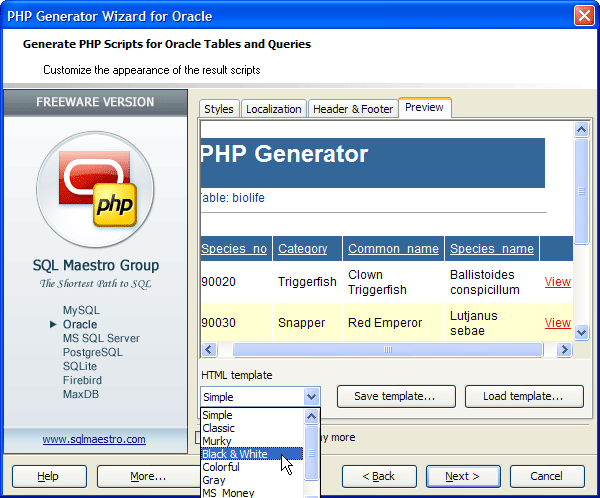Select SQLite in the product list
This screenshot has width=600, height=498.
(80, 366)
